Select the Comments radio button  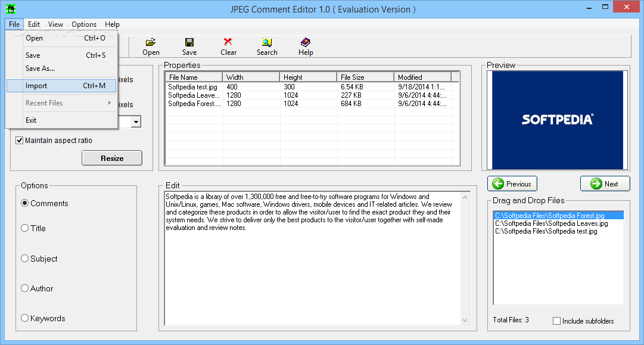[x=24, y=203]
